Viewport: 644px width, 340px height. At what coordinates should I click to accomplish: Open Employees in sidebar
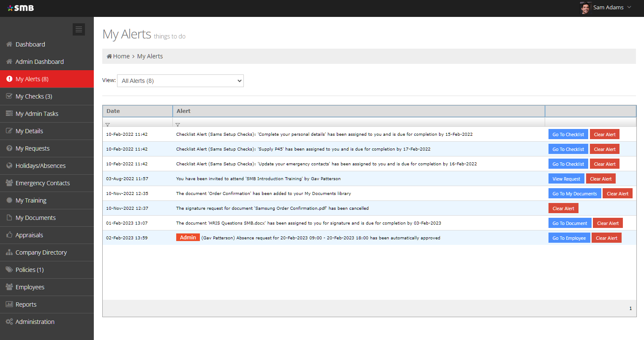pyautogui.click(x=47, y=287)
